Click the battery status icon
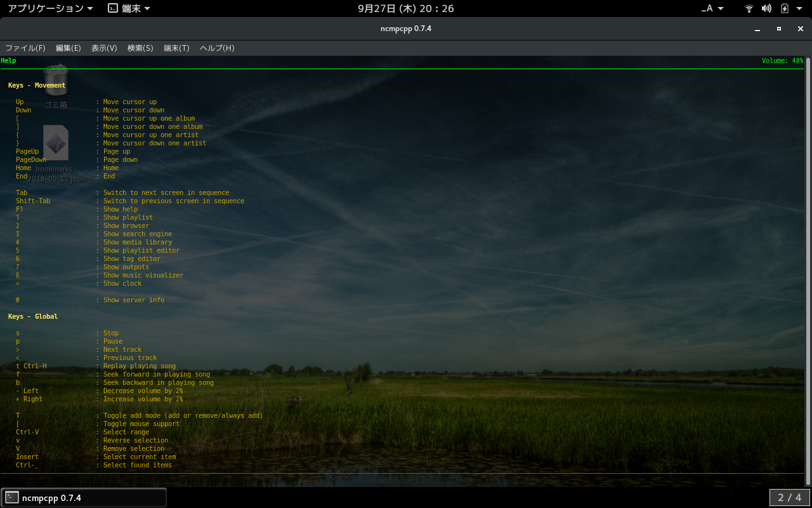 pos(784,8)
